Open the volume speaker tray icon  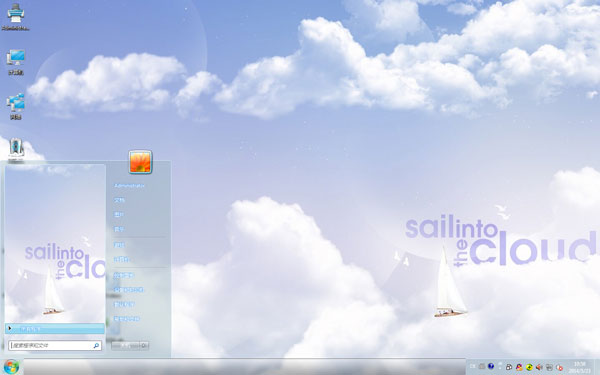coord(539,367)
